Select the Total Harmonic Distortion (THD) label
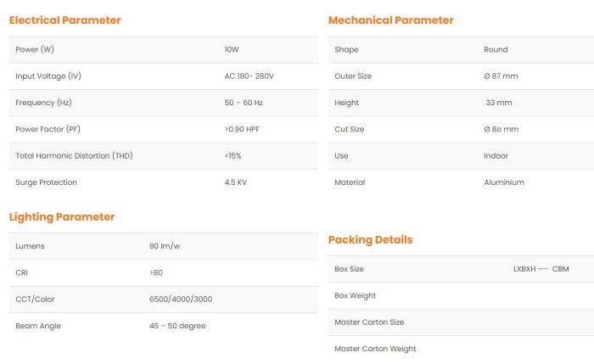This screenshot has width=594, height=364. [74, 156]
